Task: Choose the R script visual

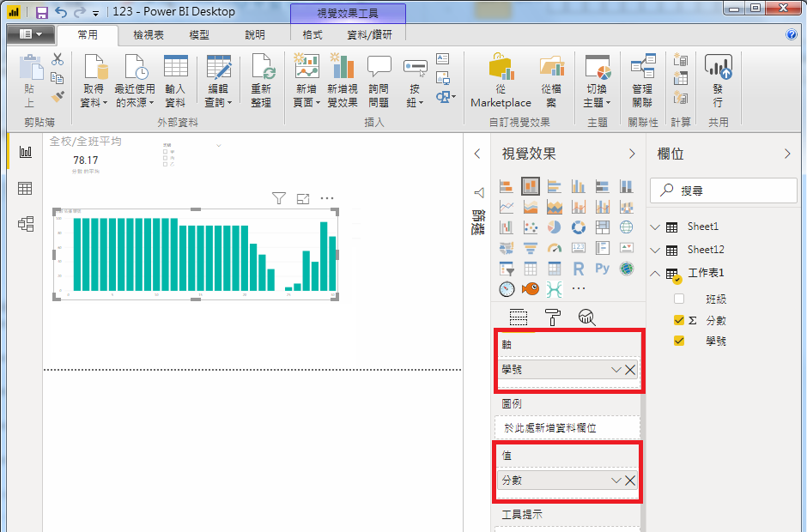Action: pyautogui.click(x=579, y=269)
